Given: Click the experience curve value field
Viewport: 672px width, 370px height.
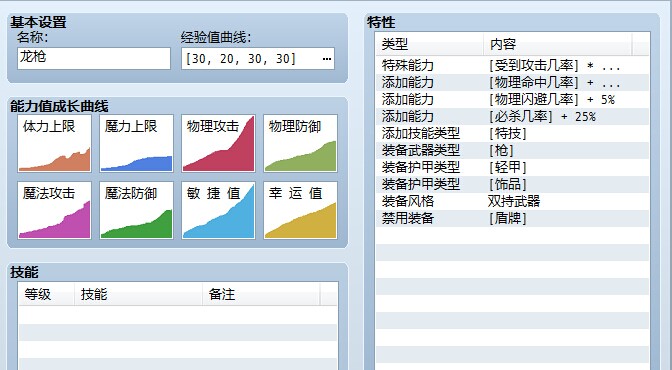Looking at the screenshot, I should point(258,59).
